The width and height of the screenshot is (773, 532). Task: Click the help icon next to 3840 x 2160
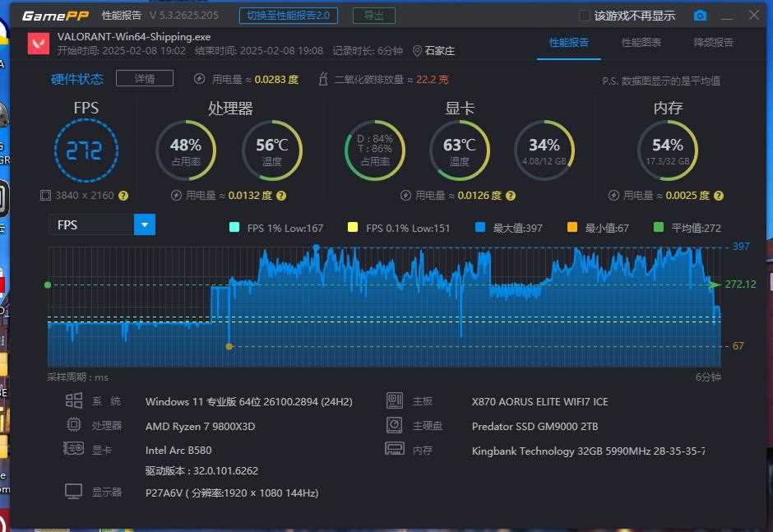pyautogui.click(x=123, y=196)
